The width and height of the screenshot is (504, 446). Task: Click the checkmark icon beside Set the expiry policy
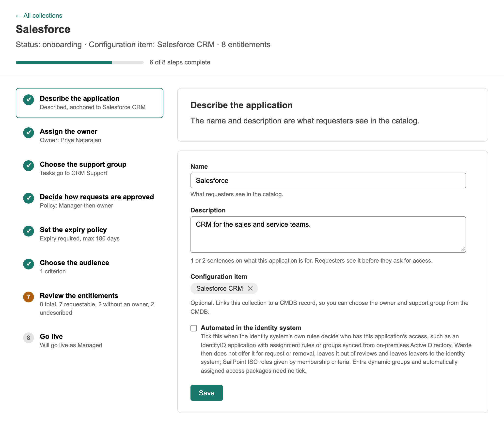click(x=29, y=231)
